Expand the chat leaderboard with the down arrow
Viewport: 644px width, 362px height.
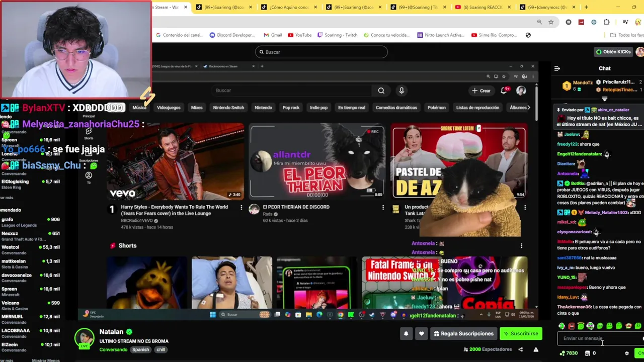pos(605,99)
